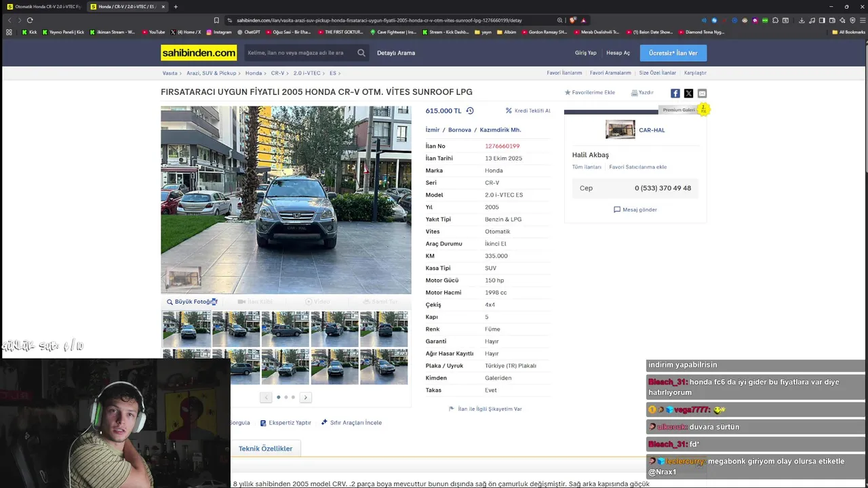Send message via Mesaj gönder

[635, 209]
